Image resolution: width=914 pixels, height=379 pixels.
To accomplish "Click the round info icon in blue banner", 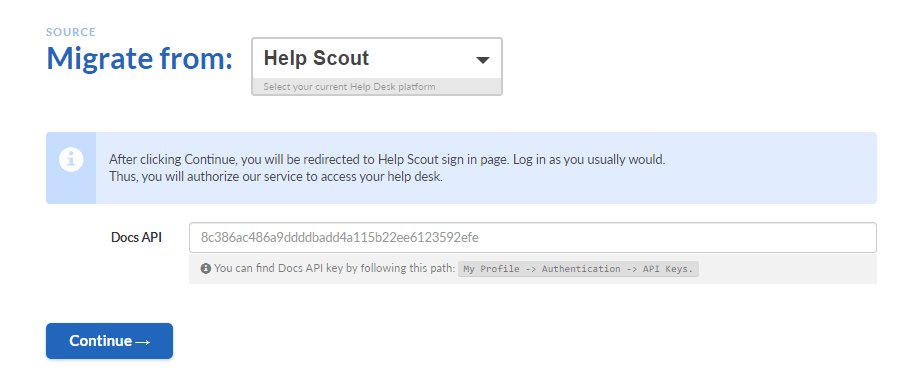I will coord(71,160).
